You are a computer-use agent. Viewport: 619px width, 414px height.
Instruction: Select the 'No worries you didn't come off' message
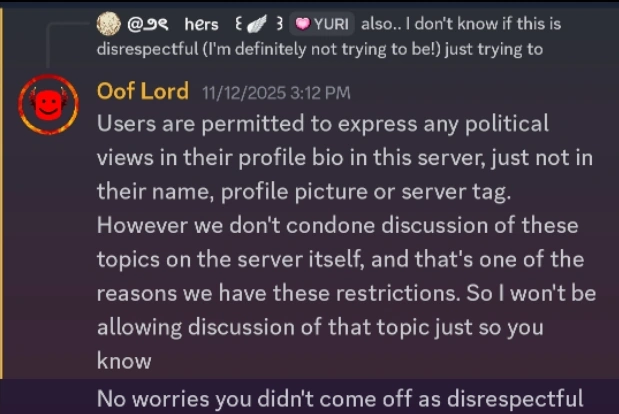point(340,399)
